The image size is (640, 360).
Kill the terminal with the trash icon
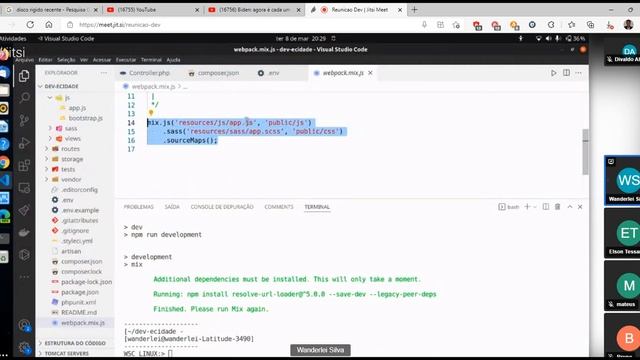558,207
